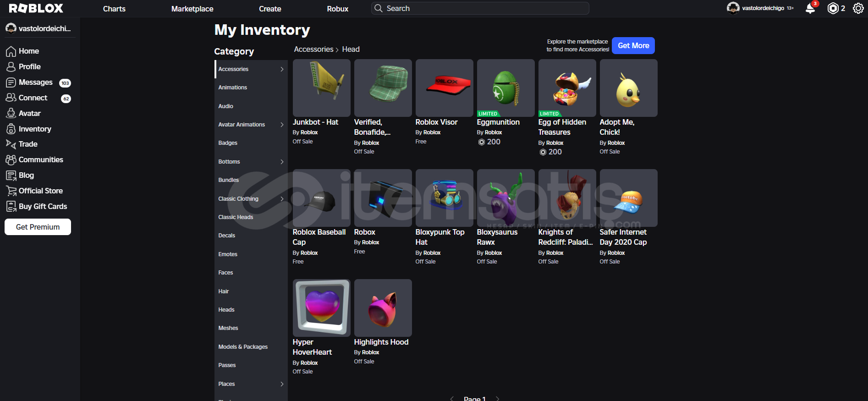The image size is (868, 401).
Task: Open the Roblox Baseball Cap thumbnail
Action: pos(322,198)
